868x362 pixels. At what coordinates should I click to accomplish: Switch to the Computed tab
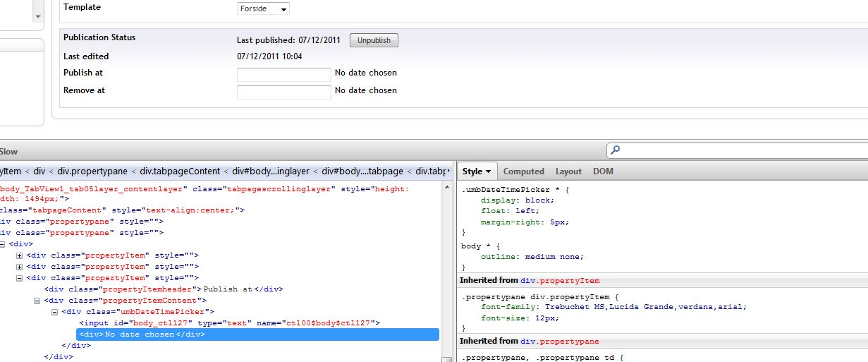[x=524, y=171]
